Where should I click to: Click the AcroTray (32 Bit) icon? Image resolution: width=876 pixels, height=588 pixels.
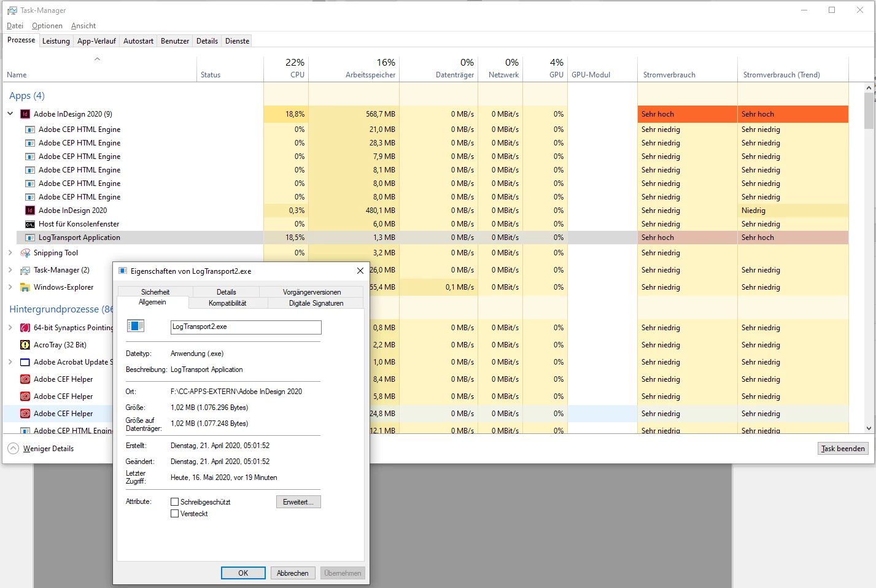pos(25,345)
